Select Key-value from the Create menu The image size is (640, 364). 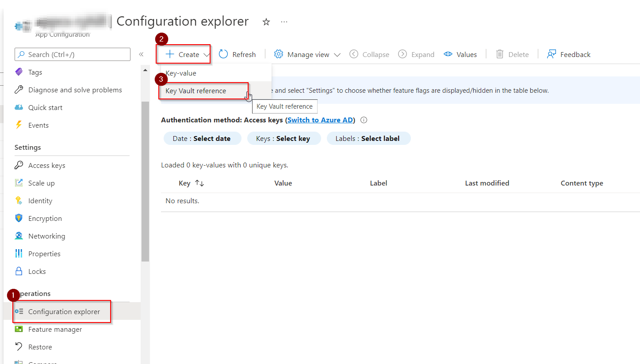click(215, 73)
